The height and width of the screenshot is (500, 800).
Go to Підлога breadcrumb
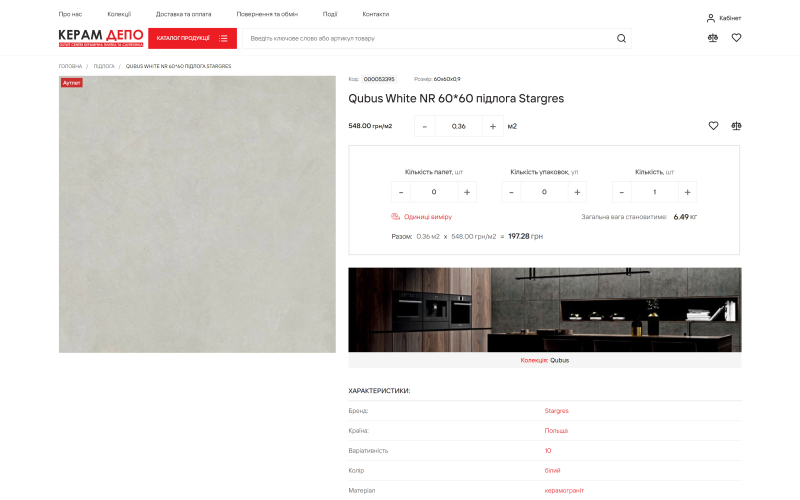point(104,66)
